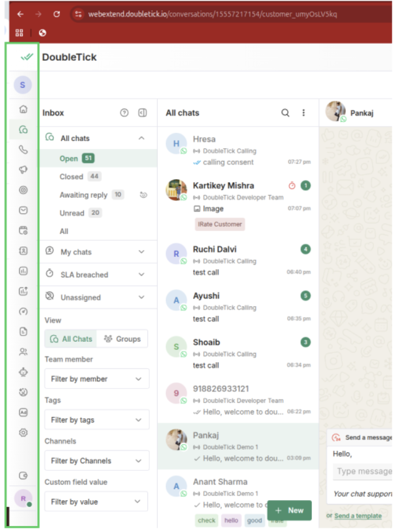
Task: Expand the My chats section
Action: 98,252
